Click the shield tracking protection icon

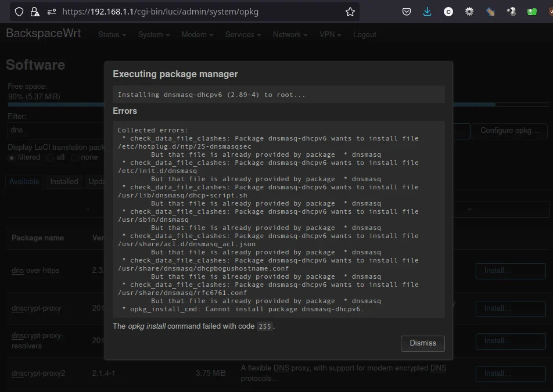[x=19, y=12]
